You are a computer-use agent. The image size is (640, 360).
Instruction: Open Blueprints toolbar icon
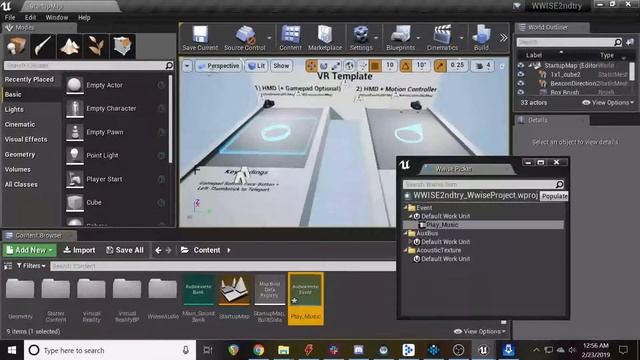pyautogui.click(x=400, y=38)
